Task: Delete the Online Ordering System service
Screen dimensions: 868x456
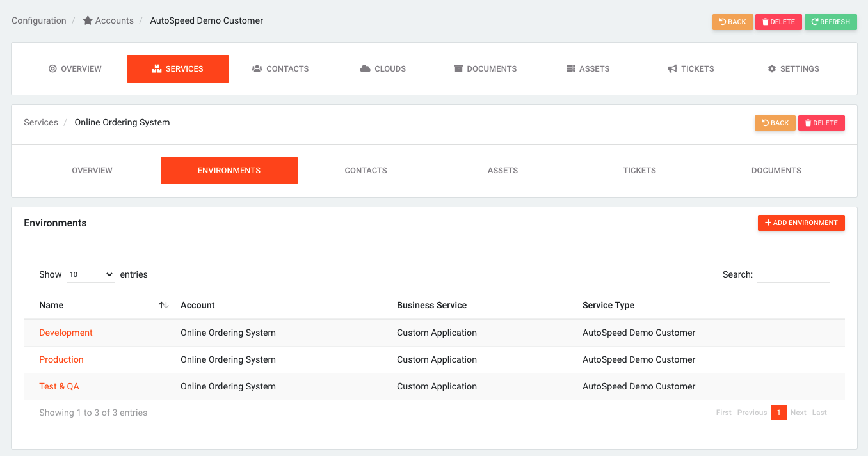Action: (x=821, y=123)
